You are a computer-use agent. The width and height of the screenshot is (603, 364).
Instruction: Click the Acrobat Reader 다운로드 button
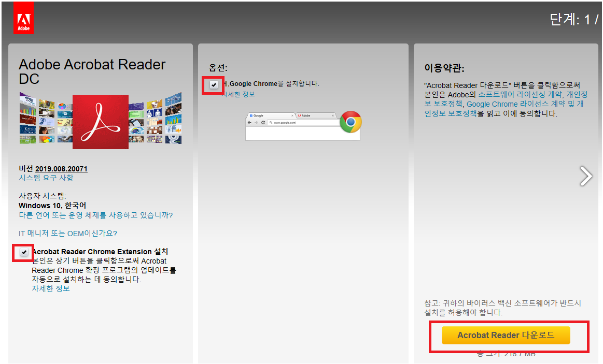click(506, 335)
